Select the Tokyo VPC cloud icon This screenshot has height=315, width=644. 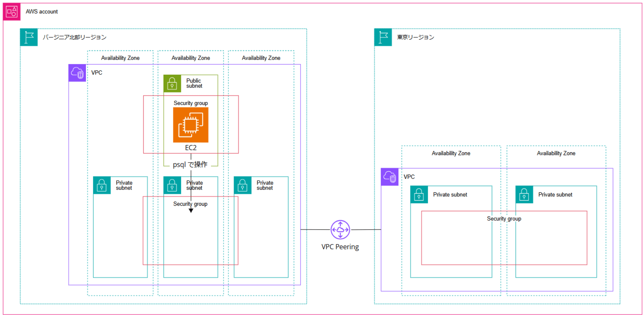coord(390,177)
